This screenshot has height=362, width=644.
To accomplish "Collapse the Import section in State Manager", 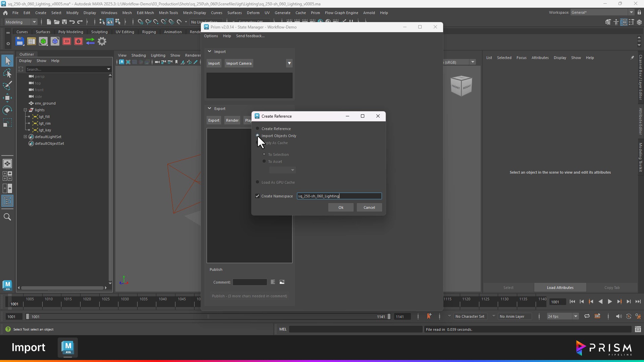I will pos(209,52).
